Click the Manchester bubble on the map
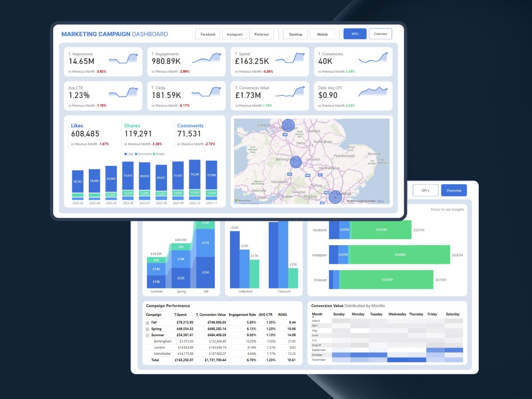Image resolution: width=532 pixels, height=399 pixels. pyautogui.click(x=288, y=125)
